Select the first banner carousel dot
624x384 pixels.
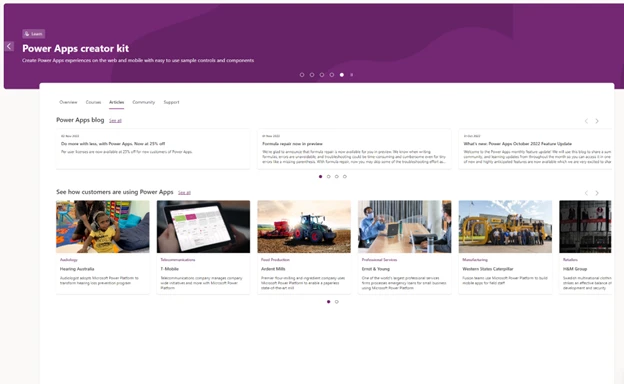(302, 75)
